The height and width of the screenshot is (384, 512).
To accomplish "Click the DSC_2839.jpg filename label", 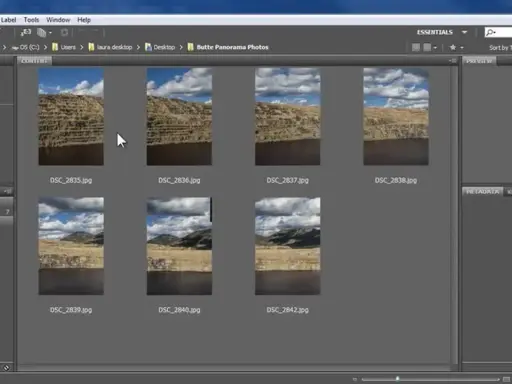I will pos(71,310).
